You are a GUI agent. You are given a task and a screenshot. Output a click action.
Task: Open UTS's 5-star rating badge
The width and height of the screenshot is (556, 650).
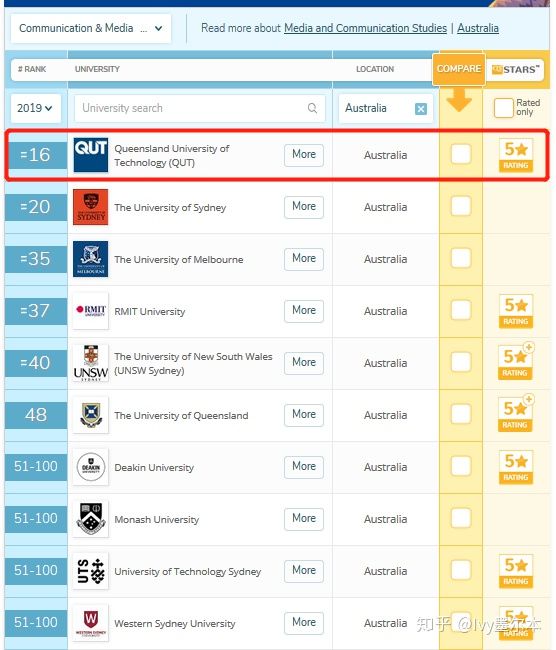point(516,571)
